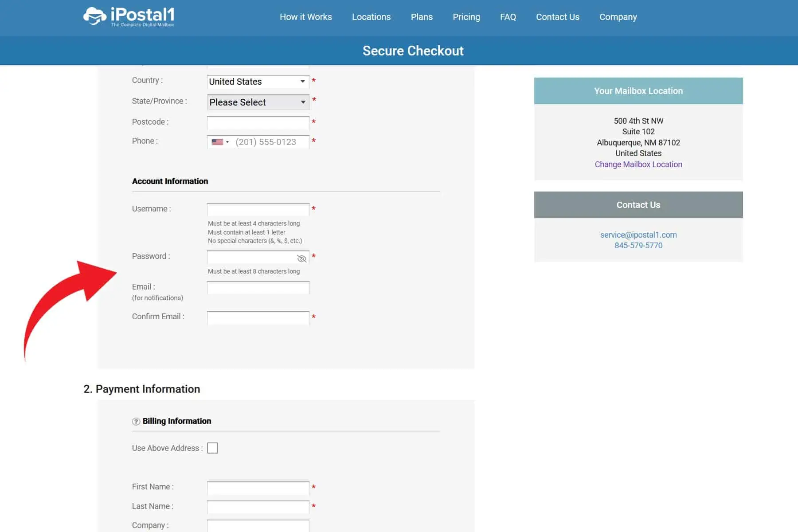Click the Billing Information help icon
This screenshot has width=798, height=532.
(x=136, y=422)
